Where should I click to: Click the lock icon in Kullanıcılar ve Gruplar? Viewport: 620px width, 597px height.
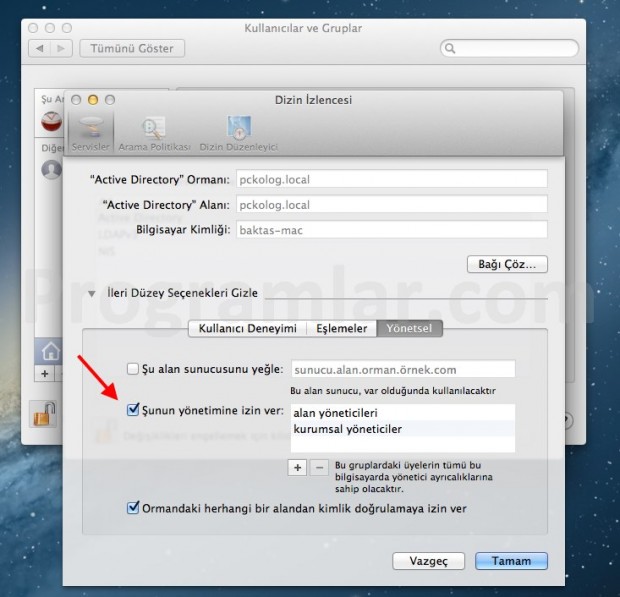point(43,414)
